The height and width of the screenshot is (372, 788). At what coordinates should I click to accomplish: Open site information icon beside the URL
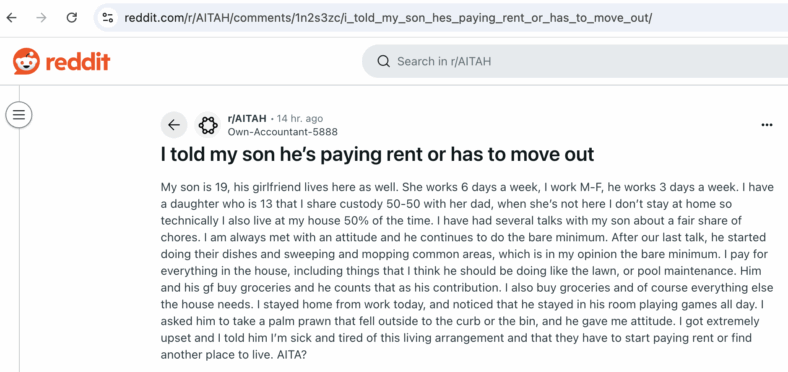pos(108,18)
